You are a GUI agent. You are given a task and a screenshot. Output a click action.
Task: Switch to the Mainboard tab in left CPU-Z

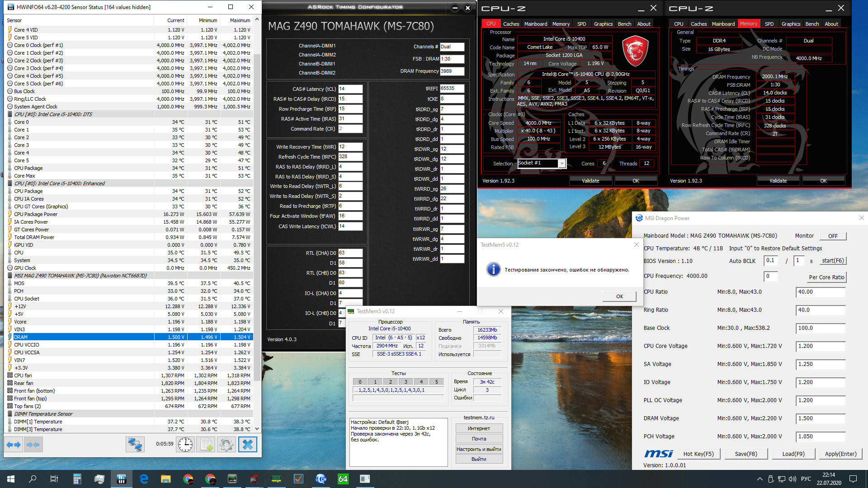point(535,24)
